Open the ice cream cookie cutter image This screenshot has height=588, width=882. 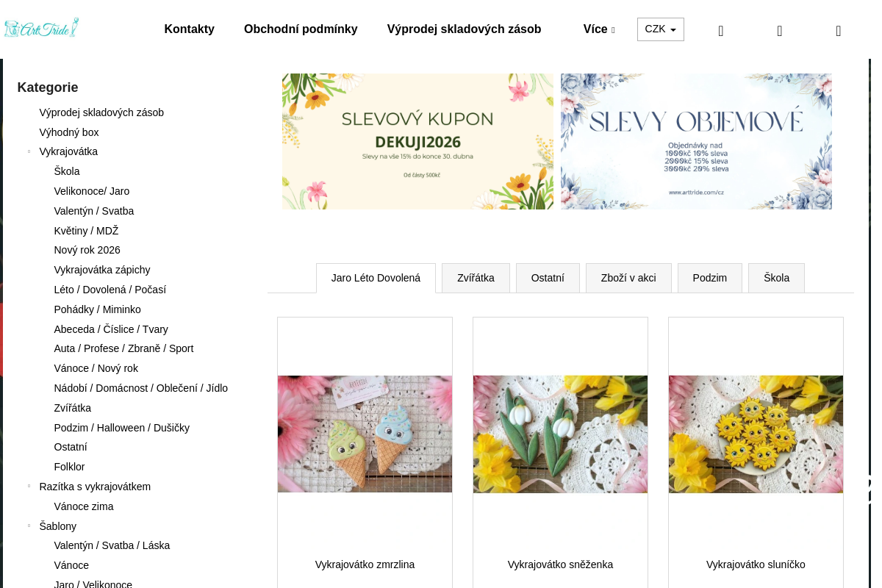[365, 434]
